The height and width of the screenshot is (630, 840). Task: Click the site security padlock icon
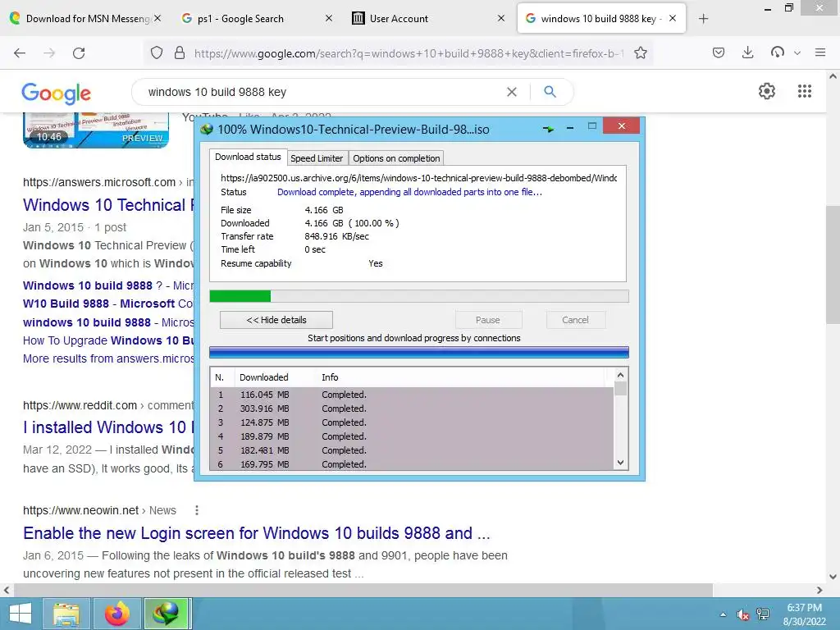[180, 53]
